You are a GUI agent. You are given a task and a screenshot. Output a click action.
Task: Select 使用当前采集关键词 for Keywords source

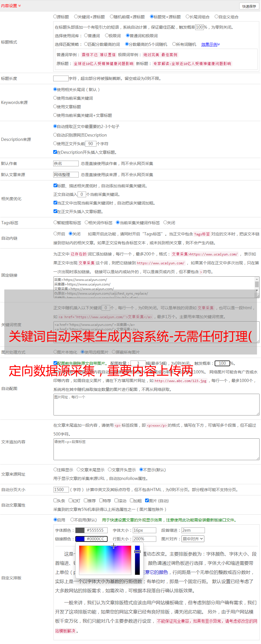[x=55, y=98]
